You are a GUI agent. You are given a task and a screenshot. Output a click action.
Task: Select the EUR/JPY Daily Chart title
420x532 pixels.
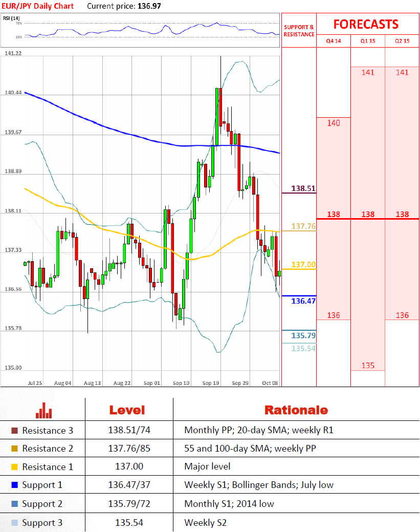(37, 6)
